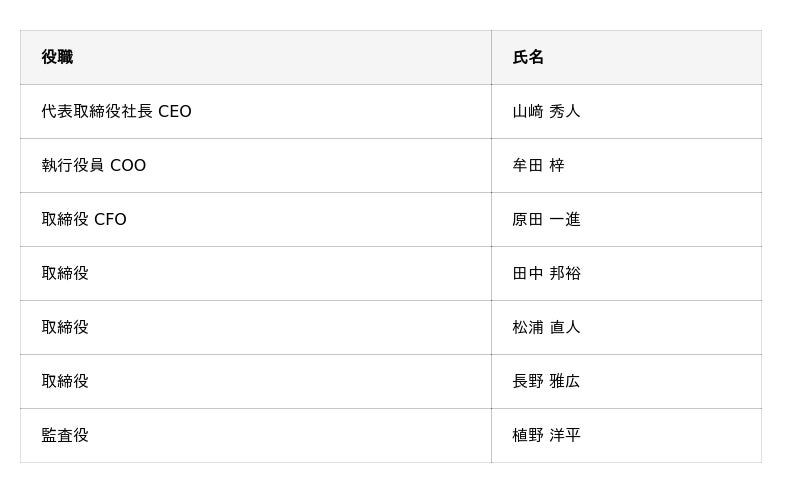Select the name 植野 洋平
The image size is (800, 493).
(x=546, y=436)
